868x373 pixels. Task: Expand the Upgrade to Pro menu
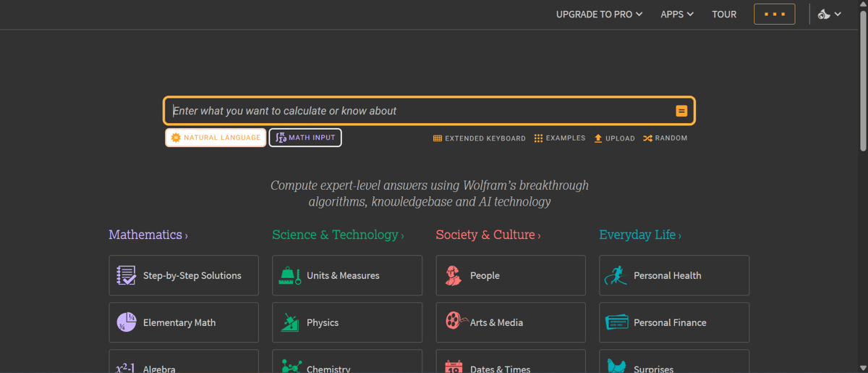599,14
